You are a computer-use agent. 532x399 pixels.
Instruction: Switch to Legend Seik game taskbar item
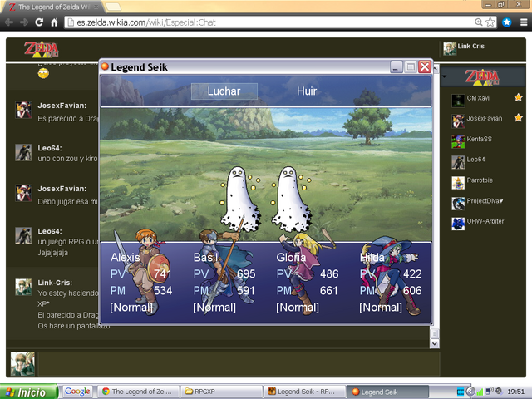[387, 392]
